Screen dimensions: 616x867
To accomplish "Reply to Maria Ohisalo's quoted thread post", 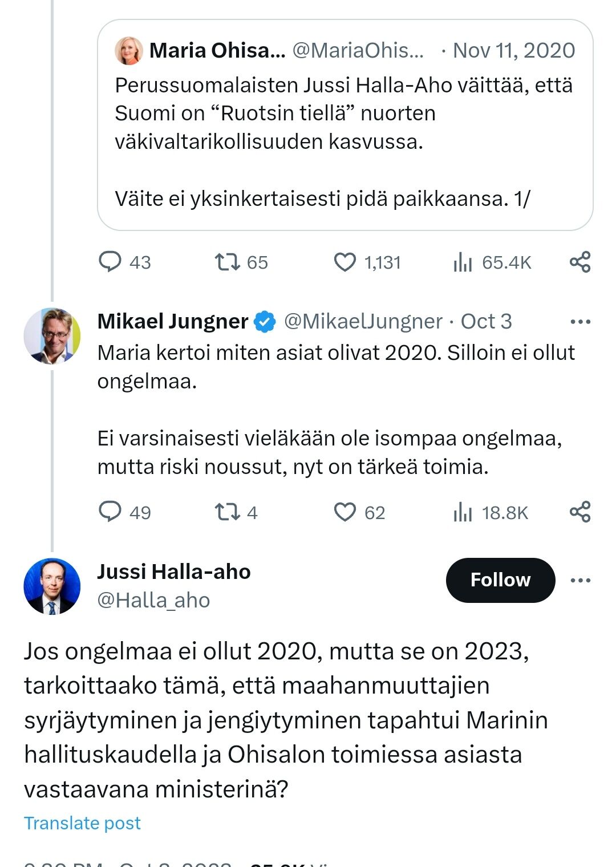I will (x=110, y=262).
